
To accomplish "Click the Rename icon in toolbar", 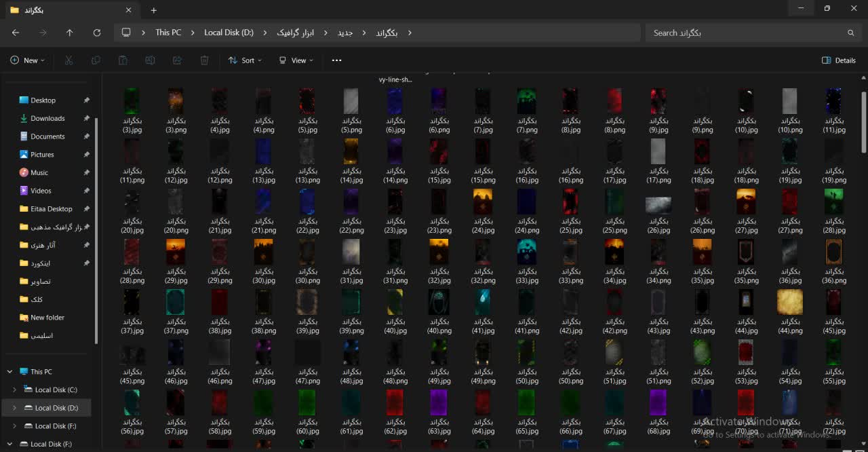I will point(150,60).
